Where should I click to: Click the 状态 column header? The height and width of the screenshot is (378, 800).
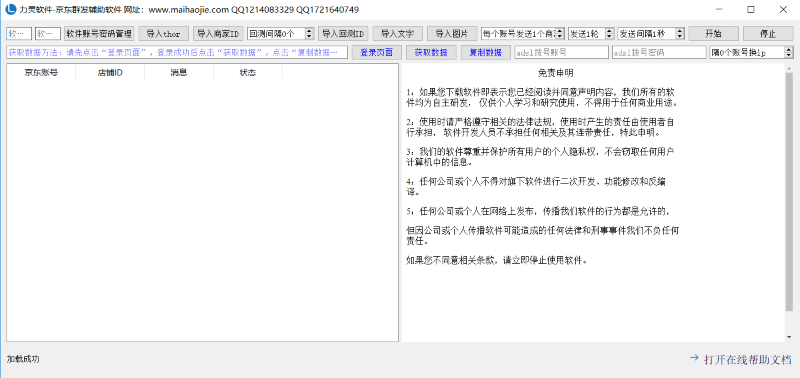click(248, 72)
